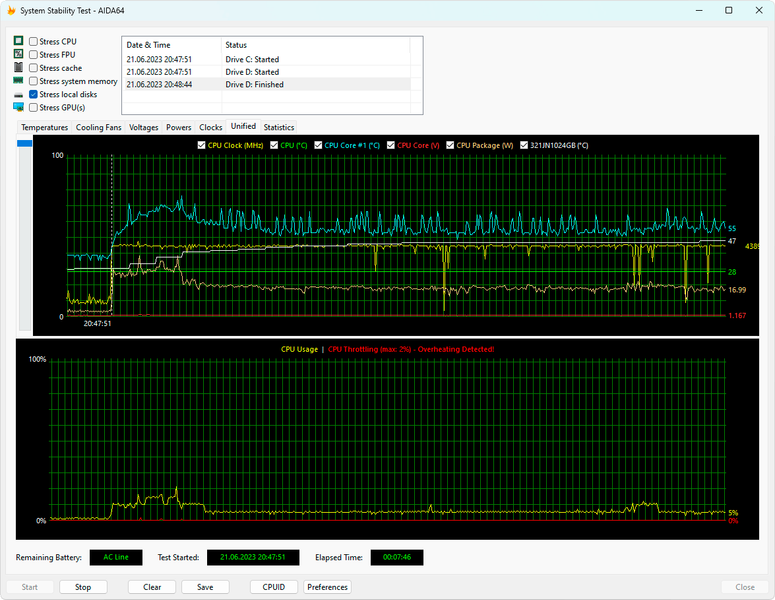Click the Stress FPU icon
The image size is (775, 600).
coord(18,54)
